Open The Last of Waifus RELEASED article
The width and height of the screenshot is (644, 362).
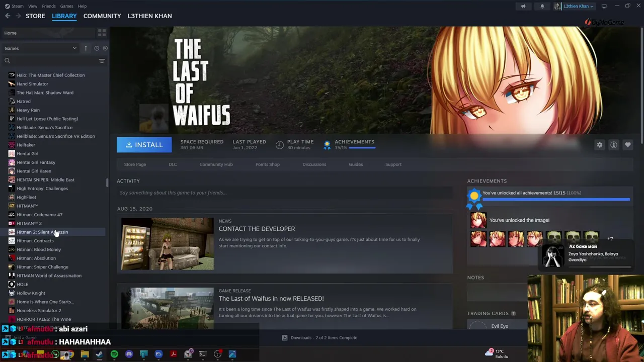(x=271, y=299)
